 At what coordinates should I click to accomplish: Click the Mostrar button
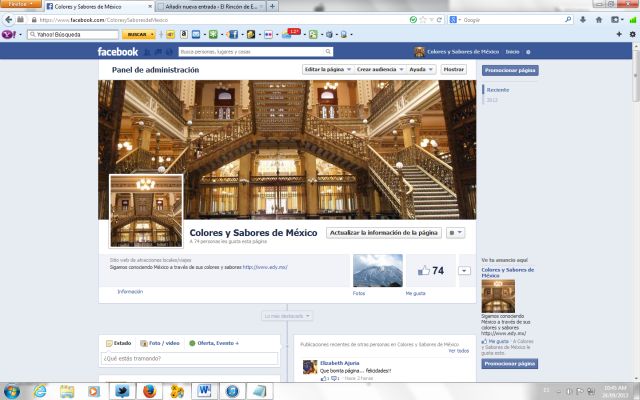point(453,70)
